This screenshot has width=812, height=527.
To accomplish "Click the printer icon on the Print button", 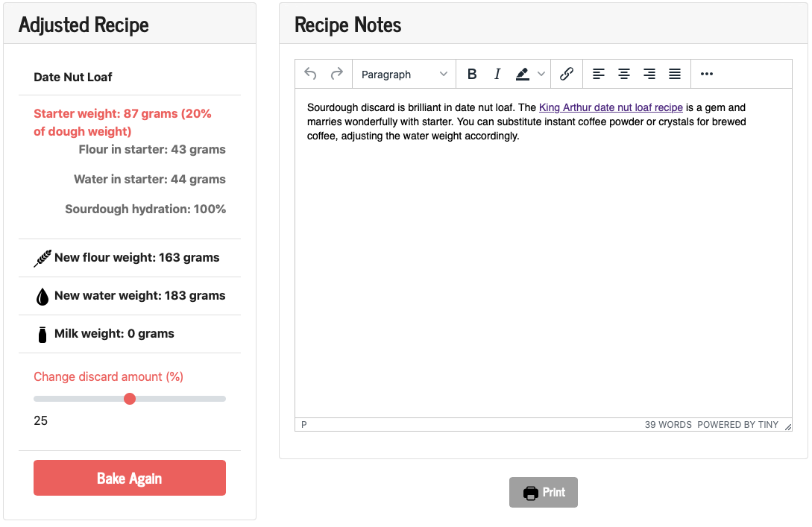I will [531, 492].
